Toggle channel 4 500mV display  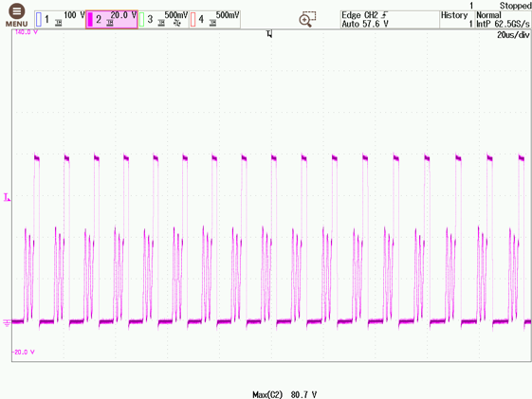pos(214,19)
